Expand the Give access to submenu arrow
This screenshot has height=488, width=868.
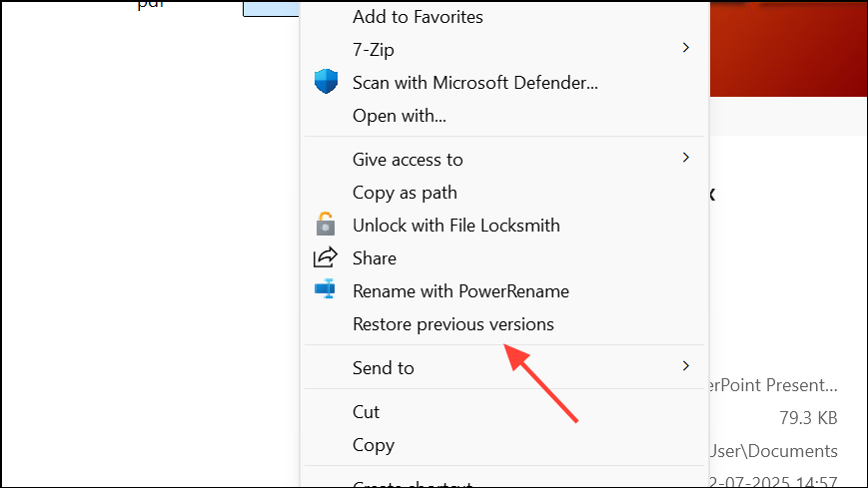click(x=685, y=158)
